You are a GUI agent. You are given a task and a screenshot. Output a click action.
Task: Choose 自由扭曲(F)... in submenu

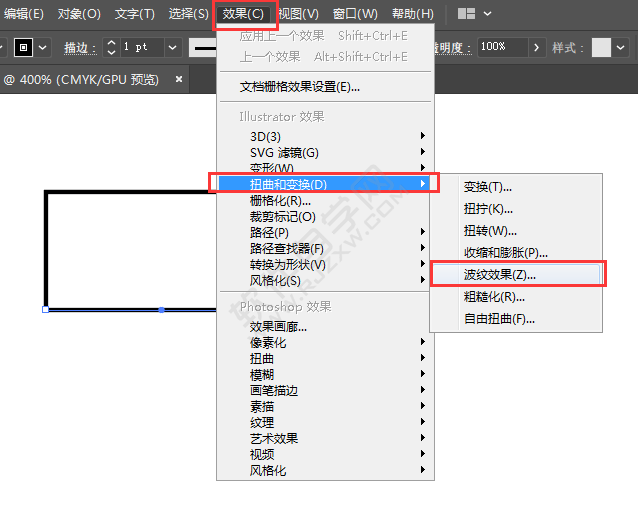tap(516, 319)
